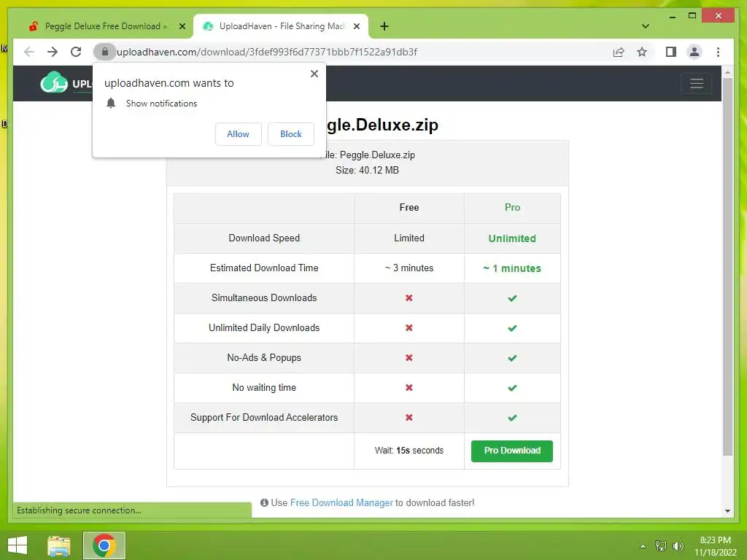747x560 pixels.
Task: Allow notifications from uploadhaven.com
Action: tap(238, 134)
